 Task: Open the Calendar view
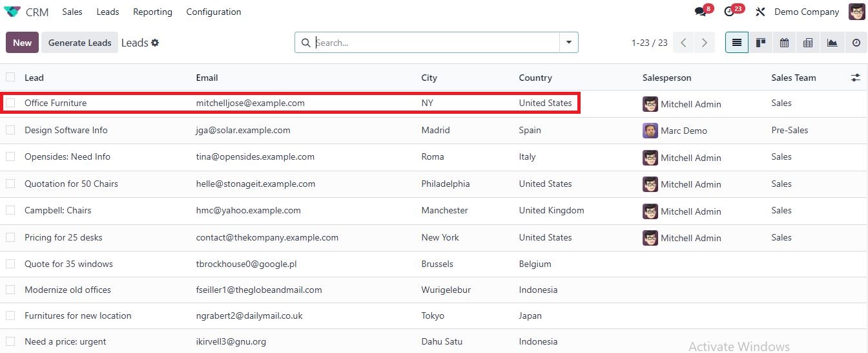[x=784, y=43]
